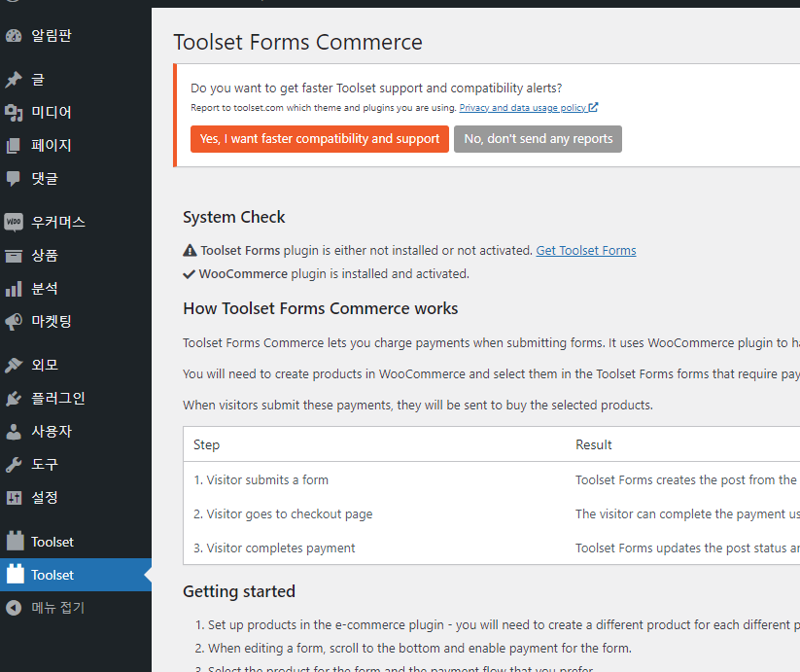Open the 페이지 menu item
The width and height of the screenshot is (800, 672).
[x=76, y=146]
